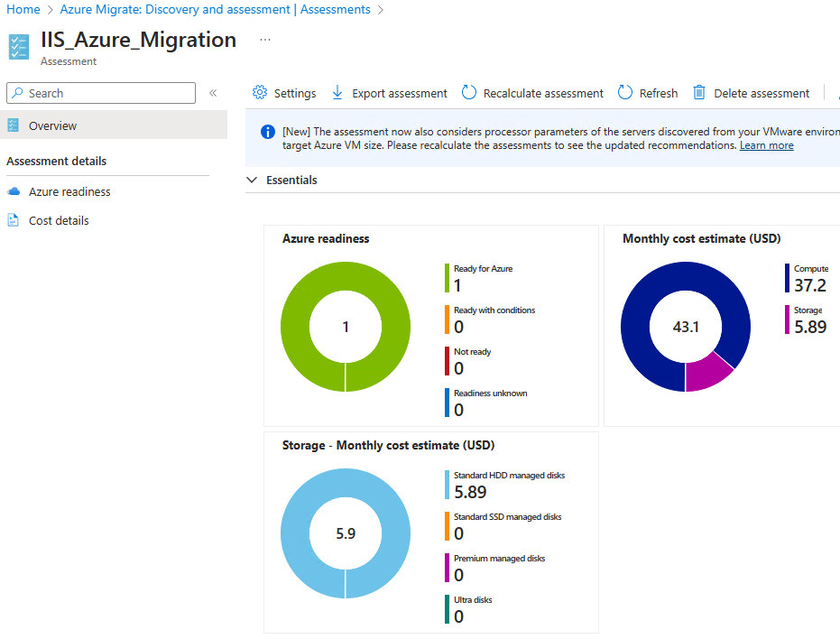This screenshot has height=639, width=840.
Task: Click the IIS_Azure_Migration page title
Action: click(138, 41)
